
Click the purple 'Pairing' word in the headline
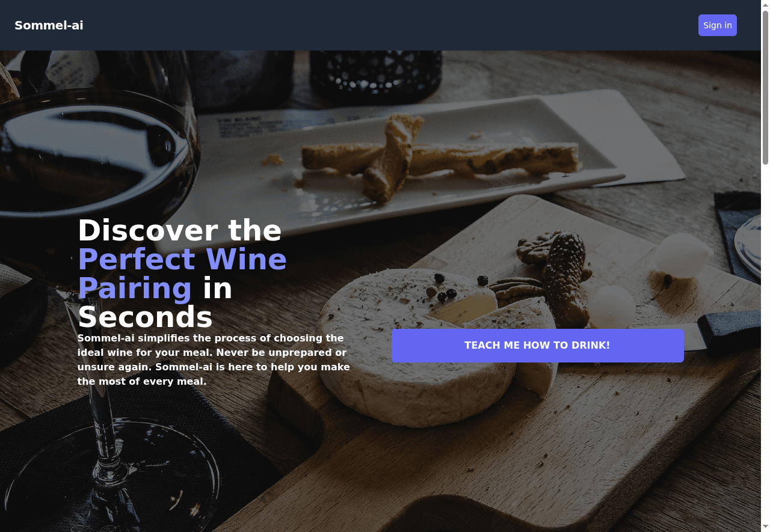coord(135,288)
